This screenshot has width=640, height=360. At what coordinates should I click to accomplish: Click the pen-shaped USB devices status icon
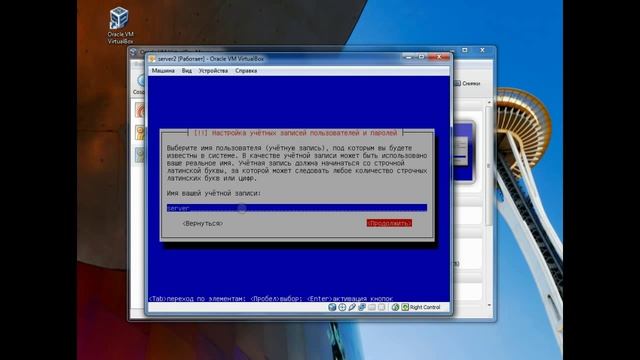(352, 307)
